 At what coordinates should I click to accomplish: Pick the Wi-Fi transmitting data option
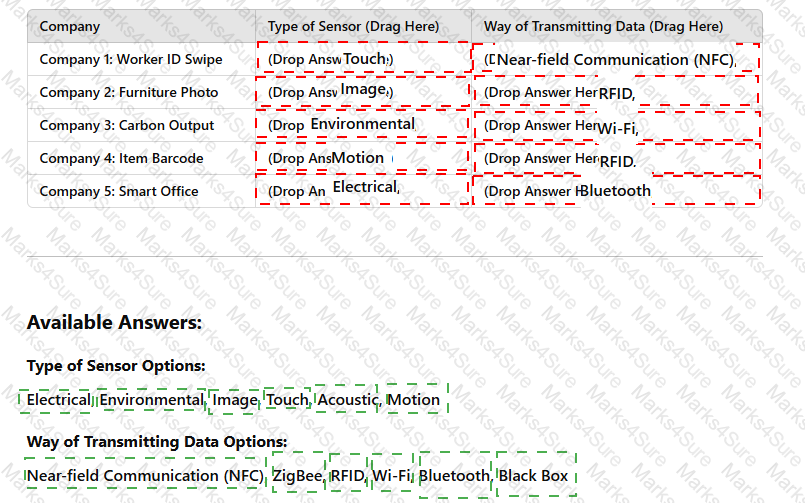pyautogui.click(x=393, y=473)
